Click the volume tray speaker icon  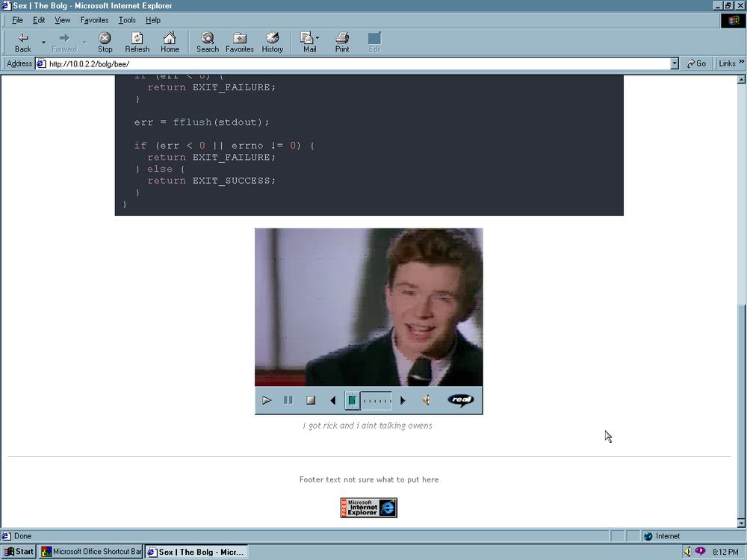tap(687, 552)
